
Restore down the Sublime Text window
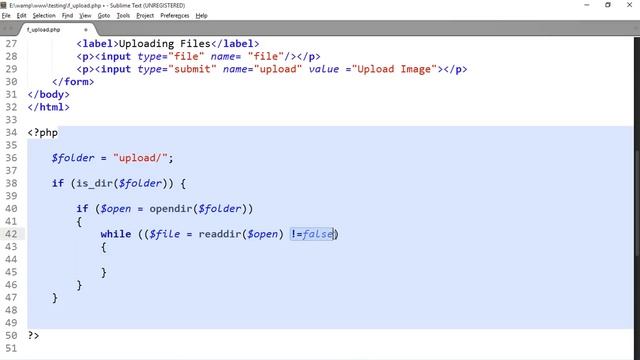click(608, 5)
